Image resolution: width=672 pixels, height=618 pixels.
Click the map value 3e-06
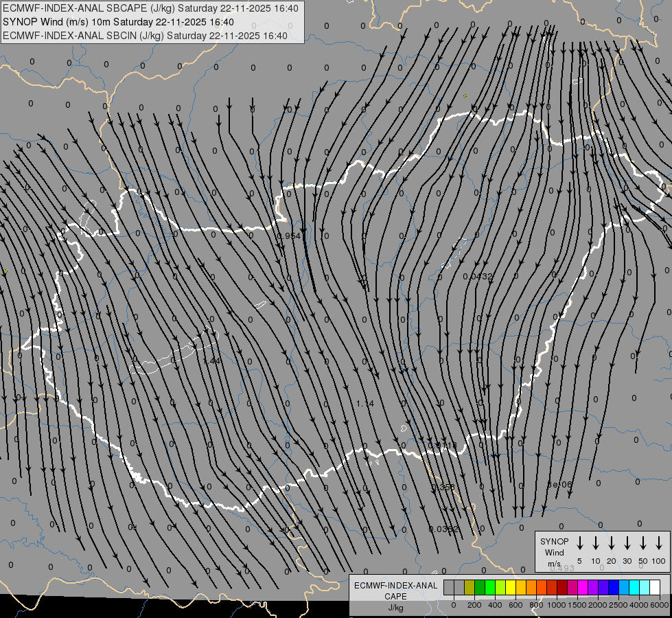click(559, 485)
